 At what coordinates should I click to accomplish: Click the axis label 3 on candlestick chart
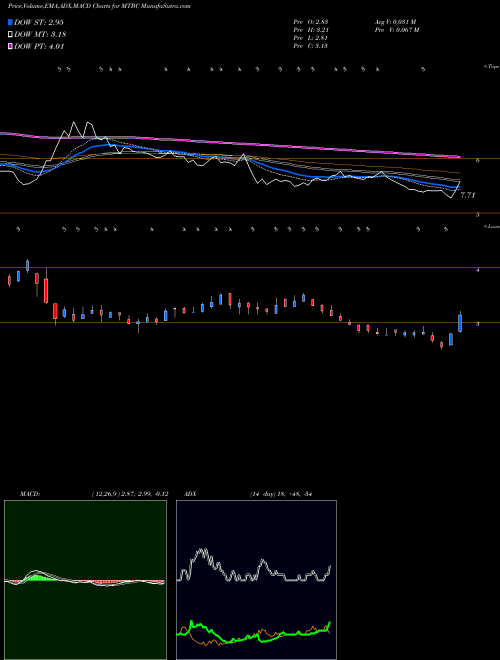478,324
